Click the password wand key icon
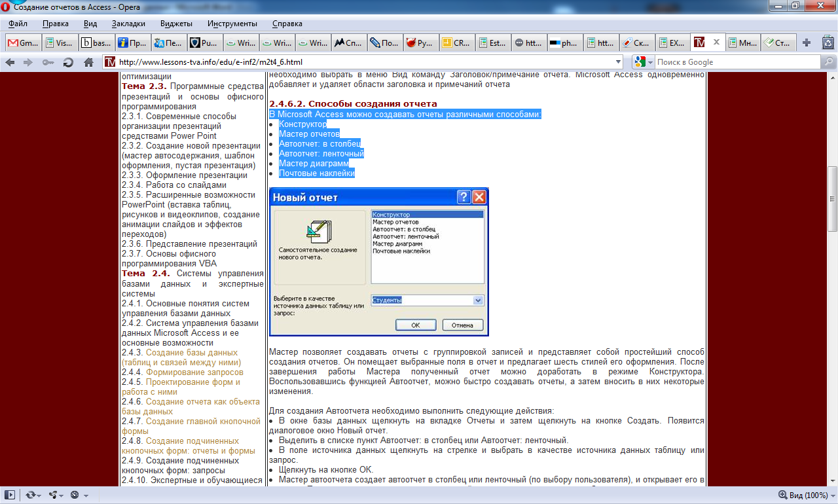Viewport: 838px width, 504px height. pyautogui.click(x=48, y=62)
